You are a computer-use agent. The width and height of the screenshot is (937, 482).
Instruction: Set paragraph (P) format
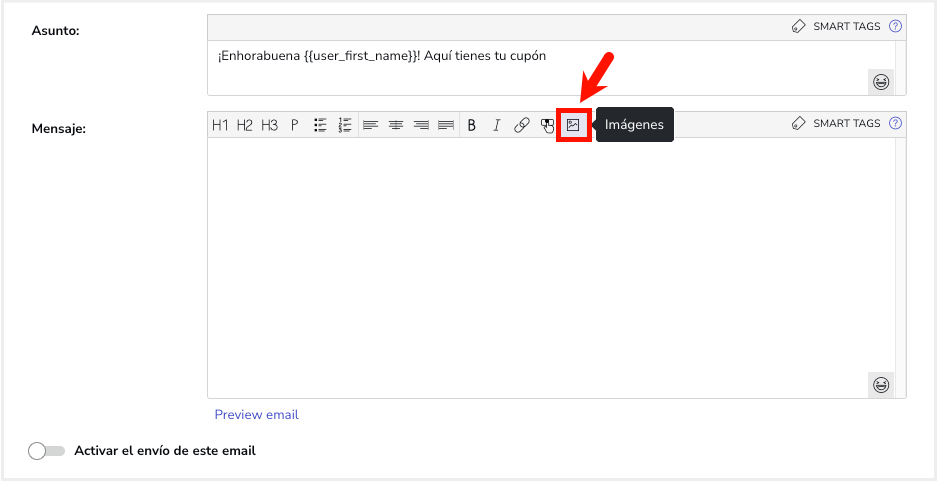click(x=295, y=125)
